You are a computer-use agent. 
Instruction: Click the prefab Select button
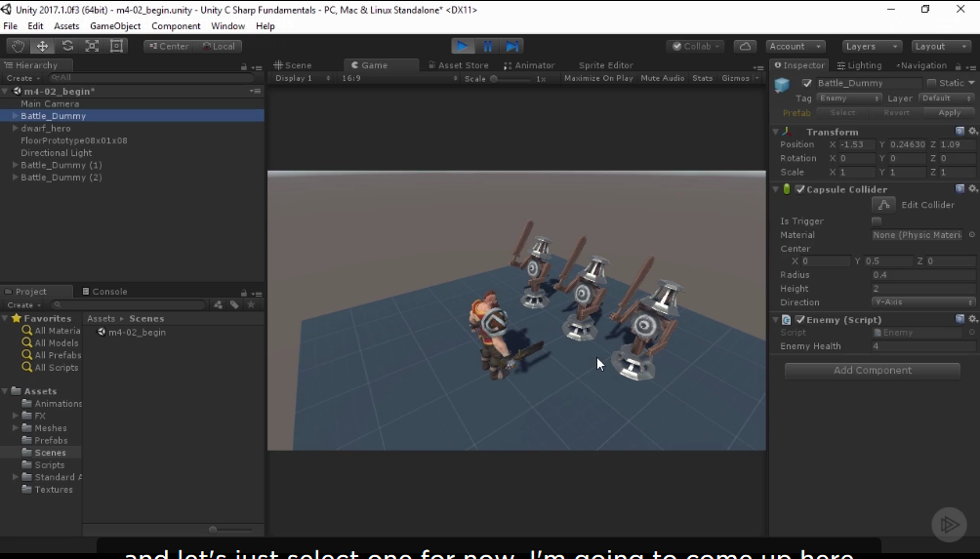pos(842,112)
